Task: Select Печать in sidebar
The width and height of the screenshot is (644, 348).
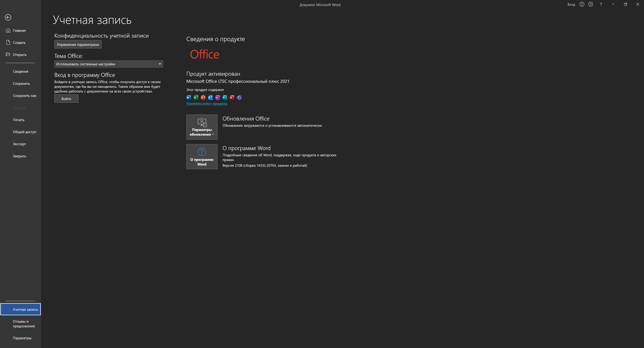Action: [20, 120]
